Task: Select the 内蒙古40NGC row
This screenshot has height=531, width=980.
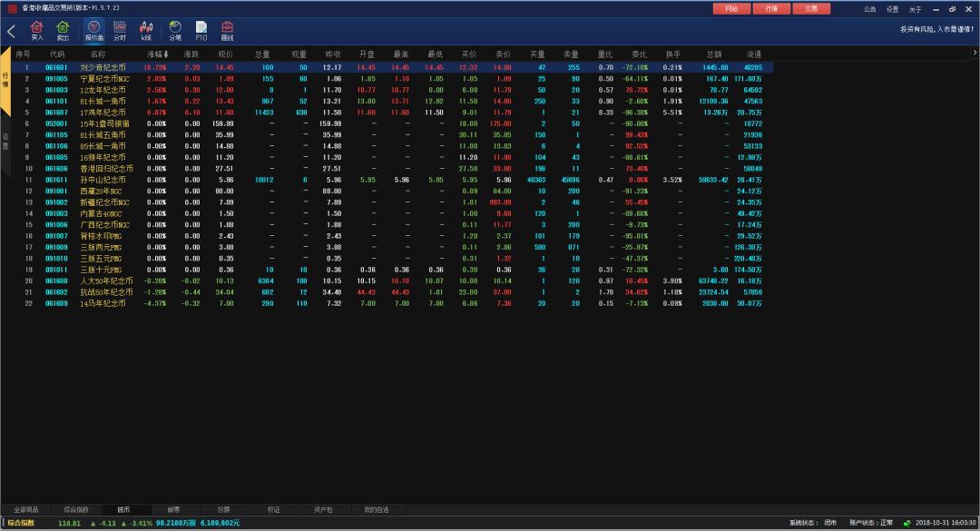Action: [x=393, y=214]
